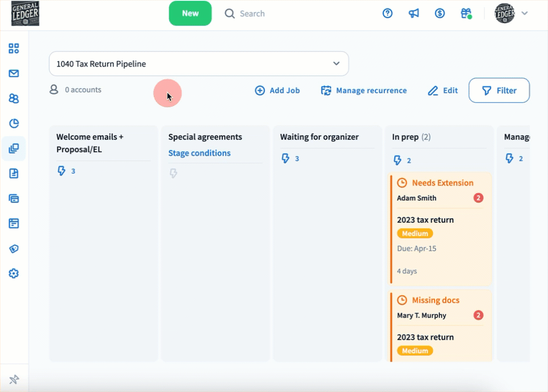Image resolution: width=548 pixels, height=392 pixels.
Task: Click the green New button
Action: [x=190, y=13]
